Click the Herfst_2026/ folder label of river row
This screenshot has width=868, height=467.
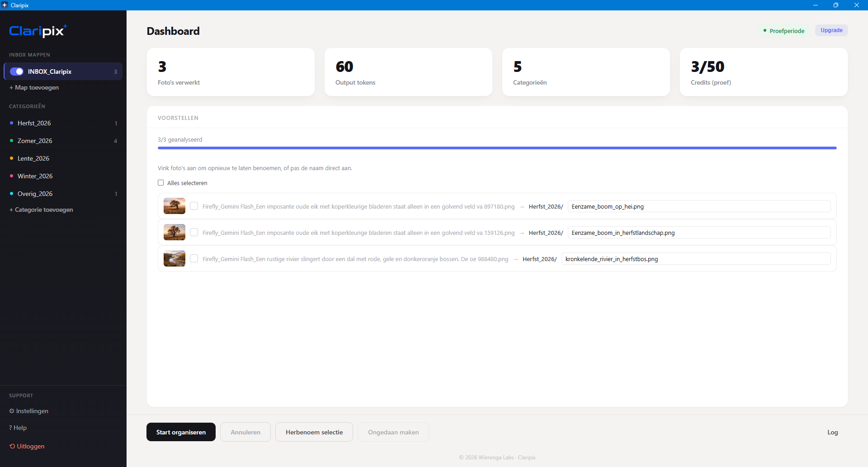(x=540, y=259)
